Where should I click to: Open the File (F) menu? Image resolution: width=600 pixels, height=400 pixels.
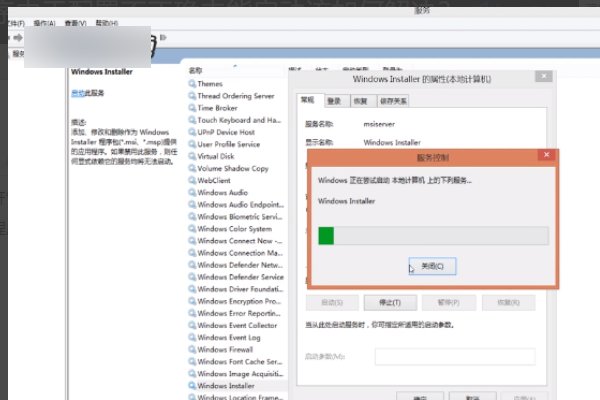16,23
